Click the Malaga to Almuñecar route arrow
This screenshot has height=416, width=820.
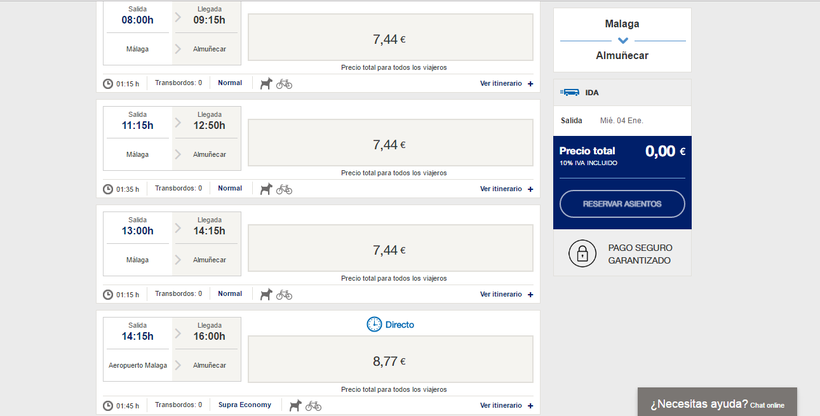(x=622, y=40)
